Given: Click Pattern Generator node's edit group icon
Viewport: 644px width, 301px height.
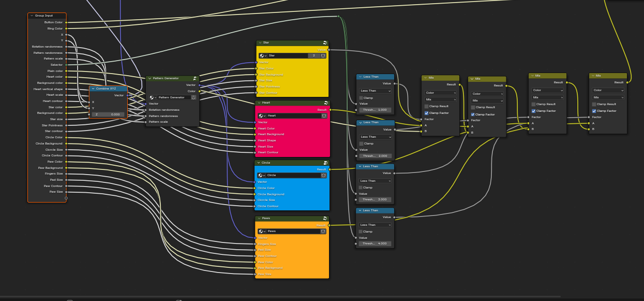Looking at the screenshot, I should click(195, 78).
